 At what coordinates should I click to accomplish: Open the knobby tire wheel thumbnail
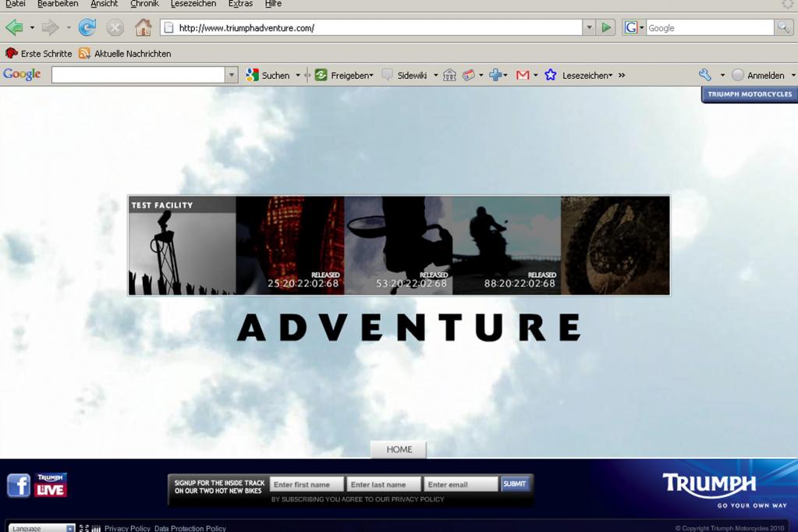tap(615, 246)
